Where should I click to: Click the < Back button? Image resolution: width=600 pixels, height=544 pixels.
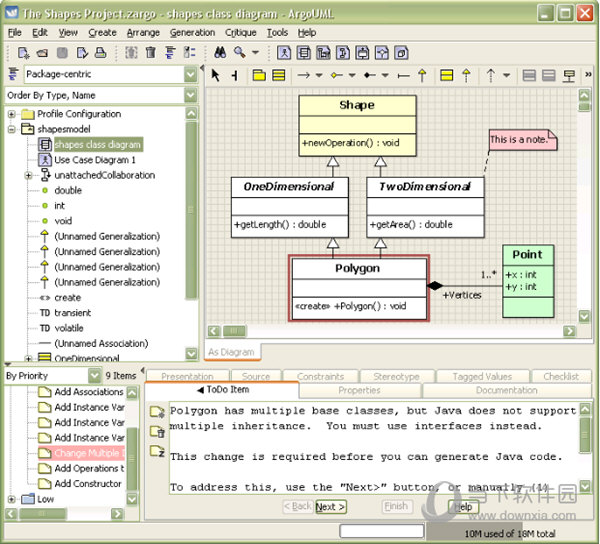[298, 507]
